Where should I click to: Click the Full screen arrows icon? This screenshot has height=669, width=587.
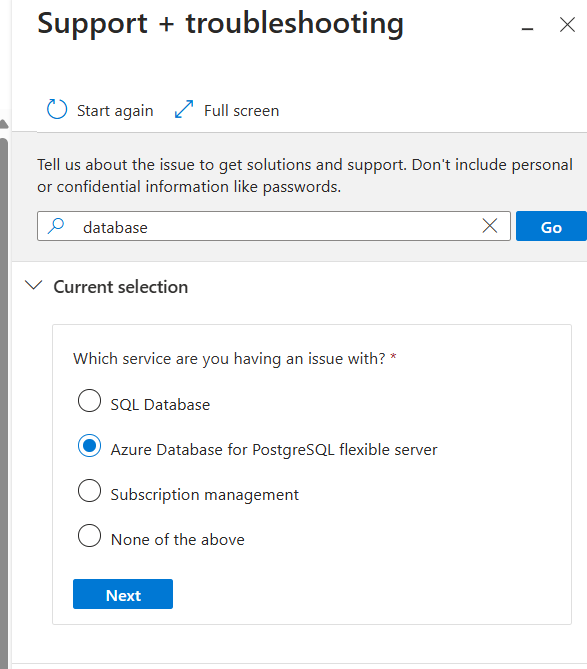[184, 109]
